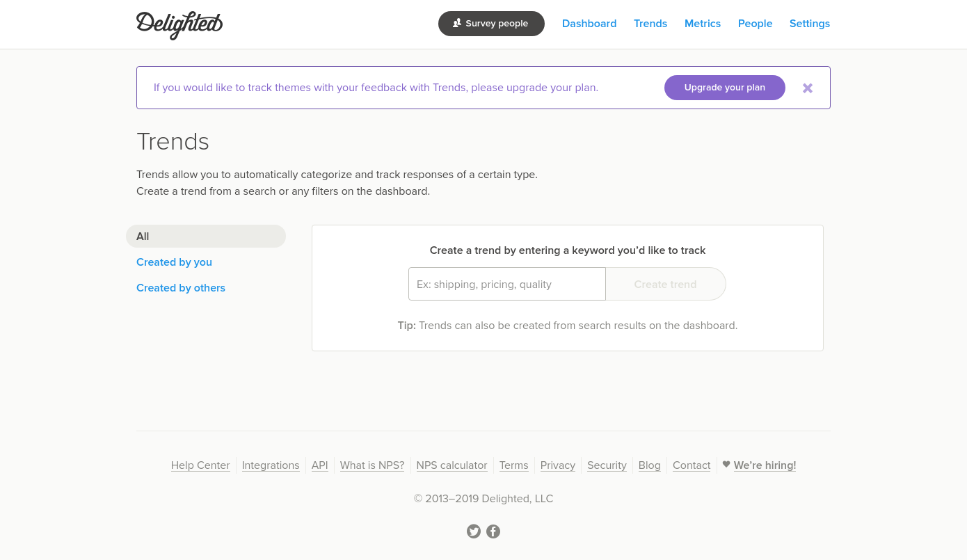Open Settings from the top navigation

(810, 24)
